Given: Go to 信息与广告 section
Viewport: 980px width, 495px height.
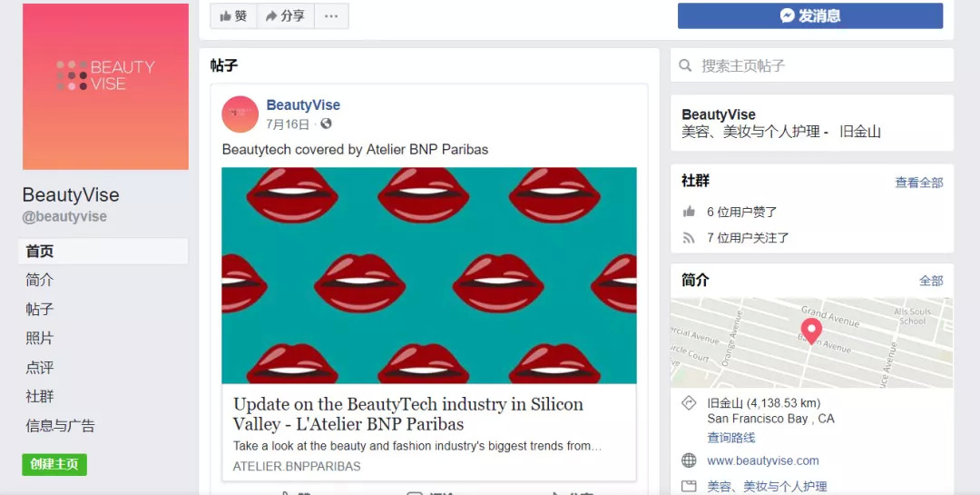Looking at the screenshot, I should click(60, 425).
